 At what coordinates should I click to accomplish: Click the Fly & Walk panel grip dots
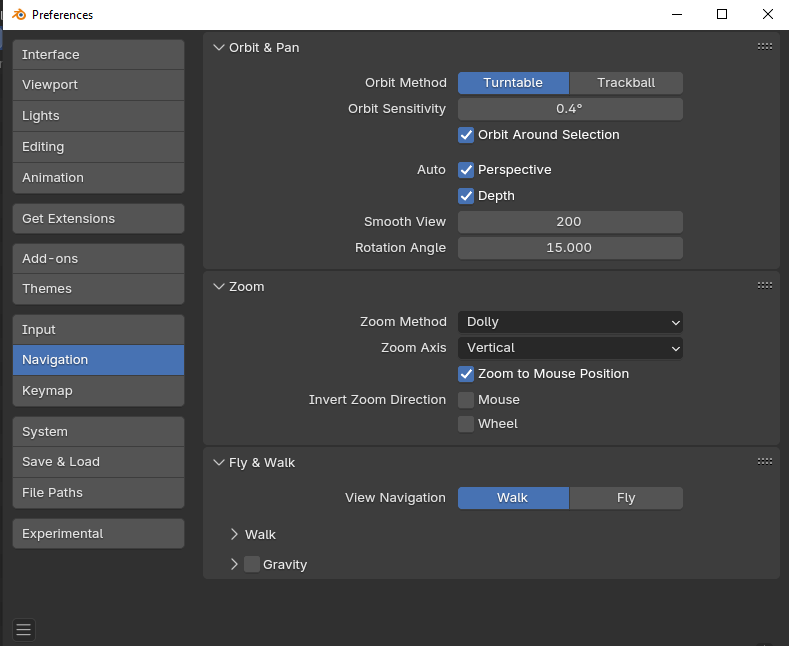click(x=764, y=461)
